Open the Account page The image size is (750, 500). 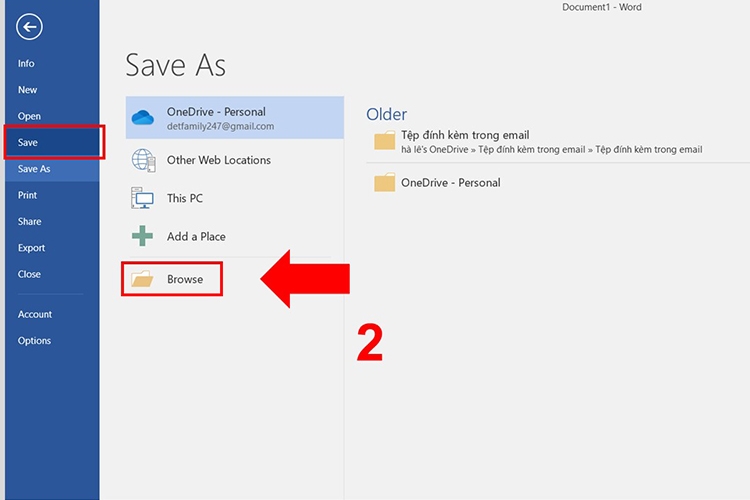[x=52, y=314]
